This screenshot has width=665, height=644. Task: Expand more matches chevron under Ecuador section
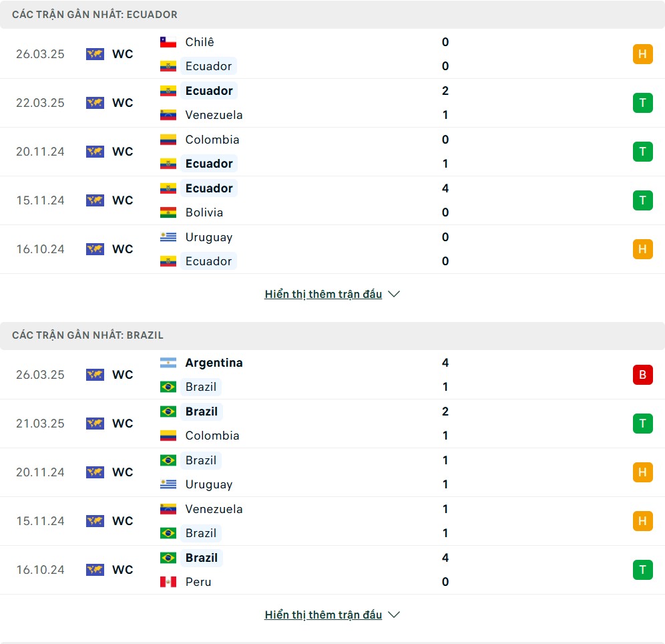point(394,294)
